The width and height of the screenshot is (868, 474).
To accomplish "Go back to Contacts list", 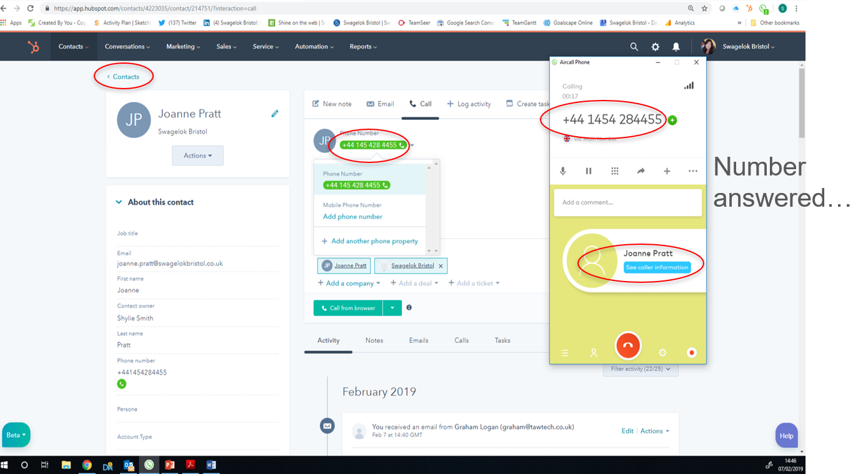I will click(x=123, y=77).
